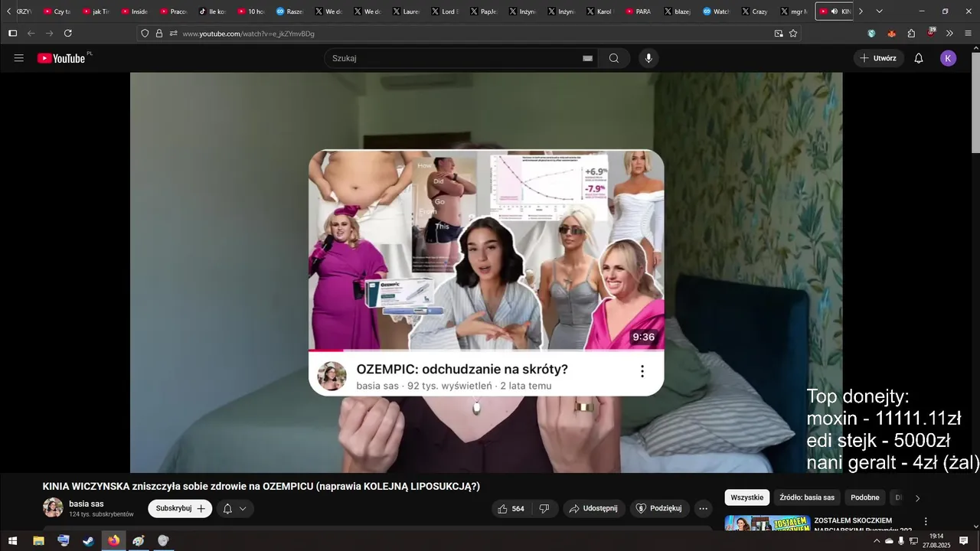980x551 pixels.
Task: Open Windows notification center
Action: point(964,540)
